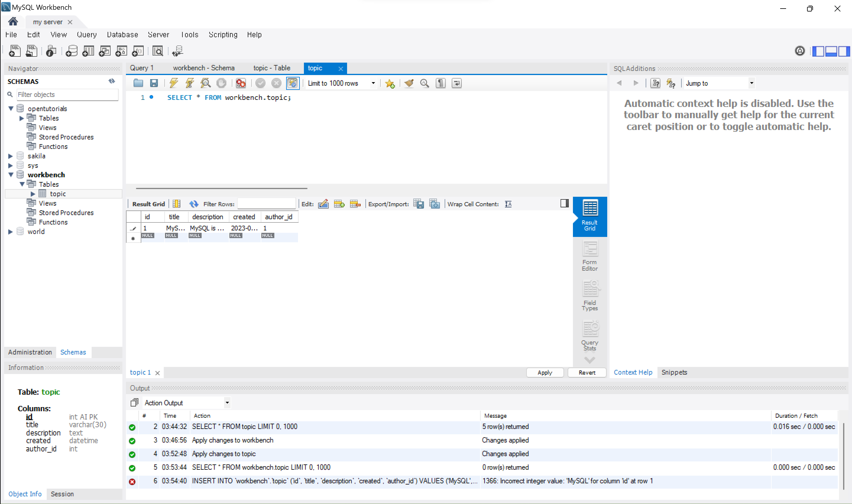Toggle invisible characters display
The height and width of the screenshot is (504, 852).
pyautogui.click(x=440, y=83)
